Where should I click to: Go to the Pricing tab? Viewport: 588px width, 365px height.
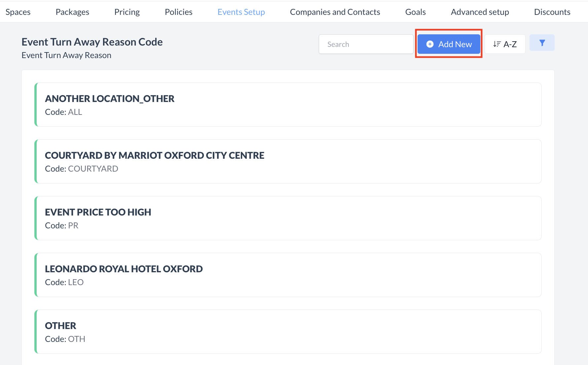point(127,12)
